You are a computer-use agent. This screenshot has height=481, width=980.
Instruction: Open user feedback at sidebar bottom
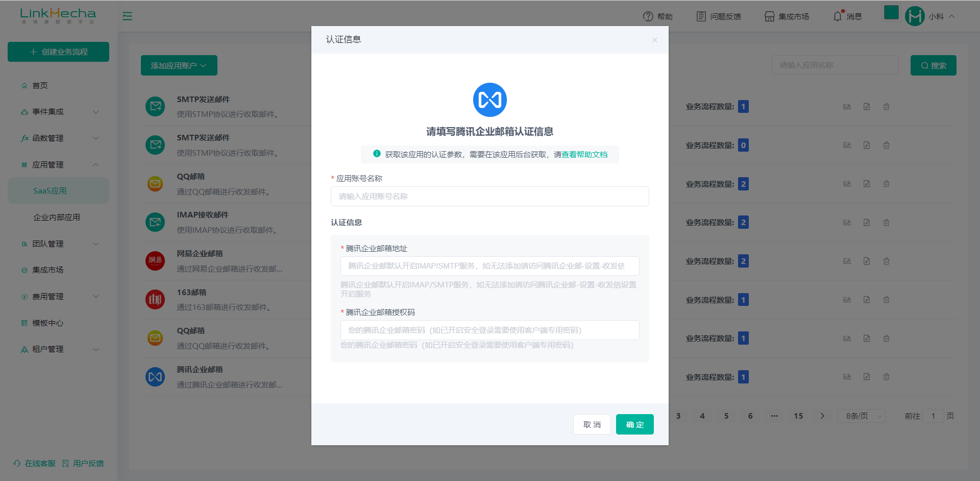tap(83, 463)
